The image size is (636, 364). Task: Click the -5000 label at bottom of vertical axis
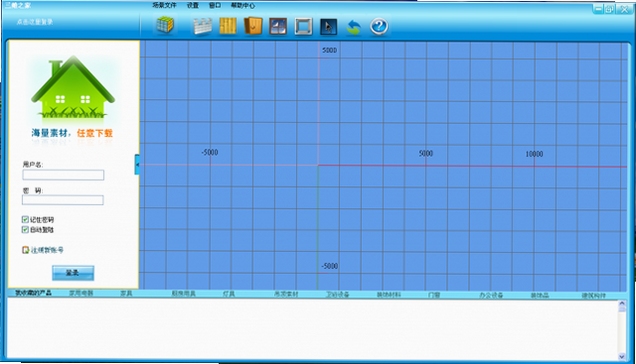[329, 266]
